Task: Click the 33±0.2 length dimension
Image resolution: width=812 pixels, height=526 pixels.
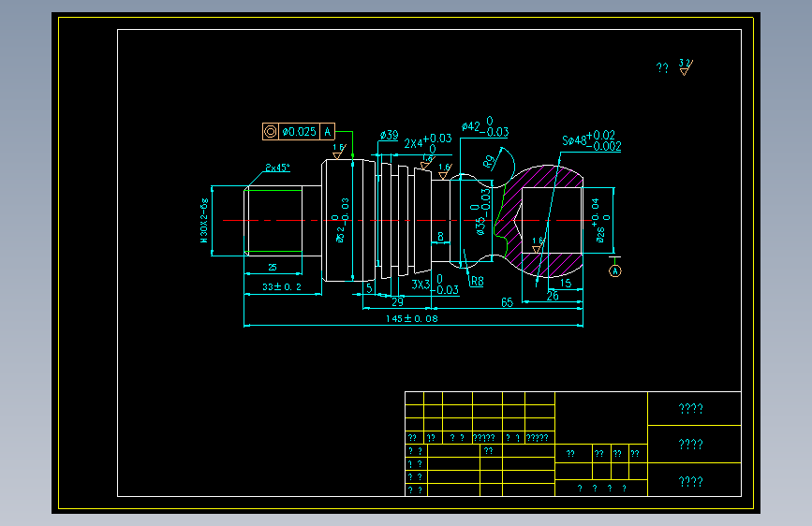Action: click(x=282, y=286)
